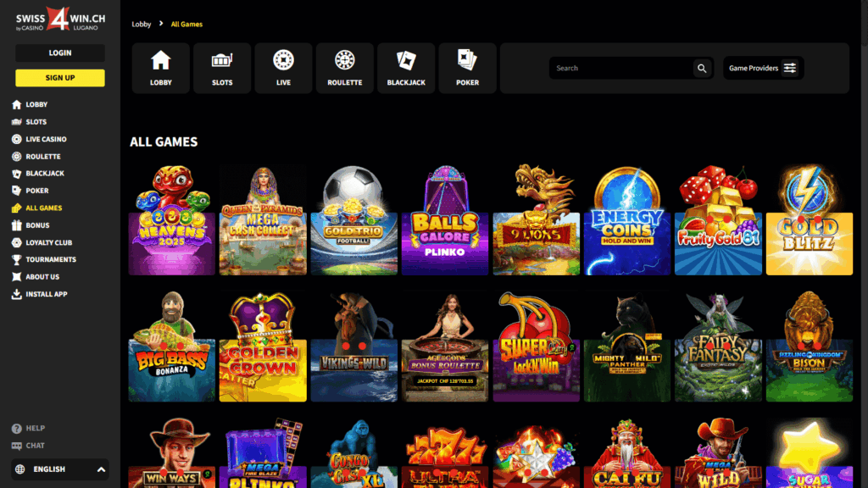Click the All Games breadcrumb
868x488 pixels.
(186, 25)
